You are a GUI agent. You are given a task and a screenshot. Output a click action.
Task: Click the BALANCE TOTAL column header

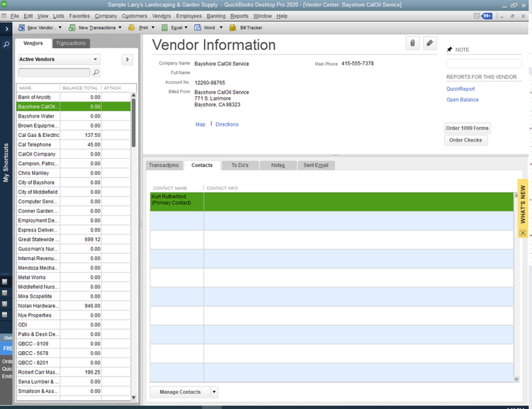click(x=80, y=88)
